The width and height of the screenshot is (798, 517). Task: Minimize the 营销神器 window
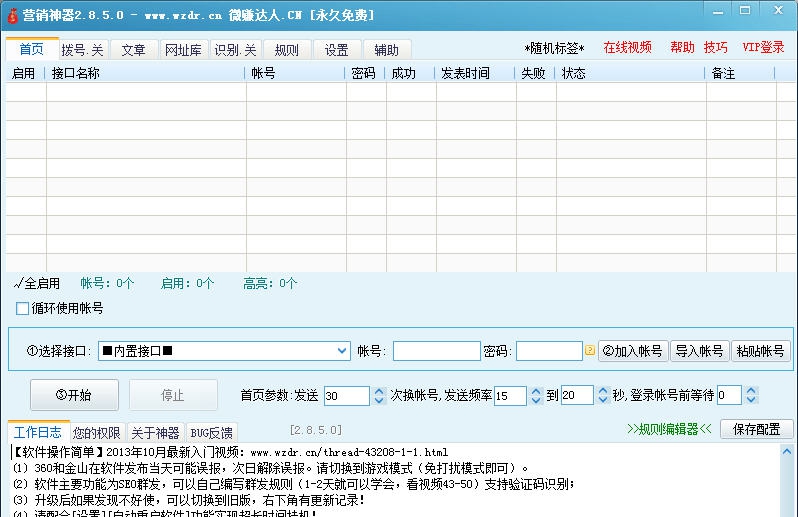click(x=718, y=11)
